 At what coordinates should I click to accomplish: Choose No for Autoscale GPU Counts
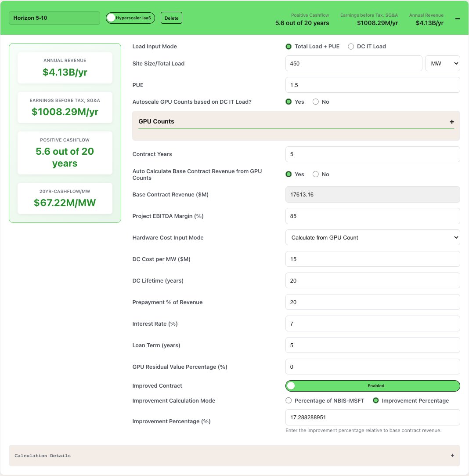click(315, 102)
